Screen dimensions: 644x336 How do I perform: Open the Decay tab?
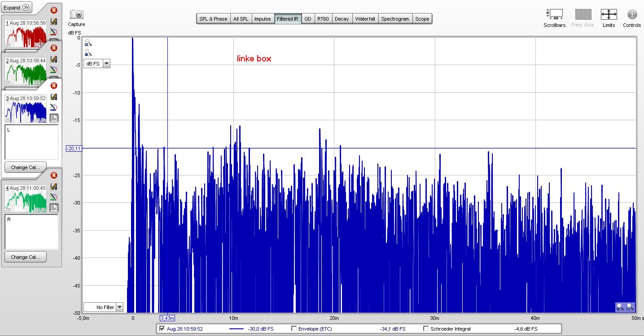coord(342,19)
